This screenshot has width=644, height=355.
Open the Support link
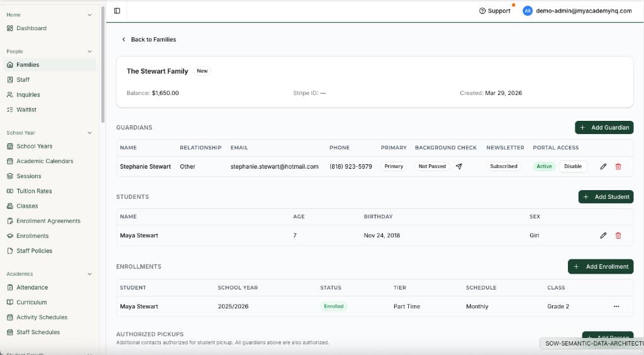tap(494, 11)
